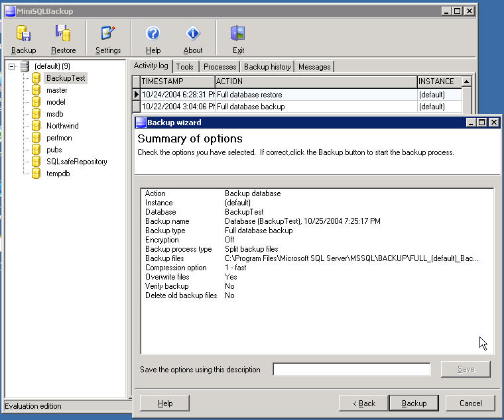Switch to the Tools tab

tap(184, 67)
